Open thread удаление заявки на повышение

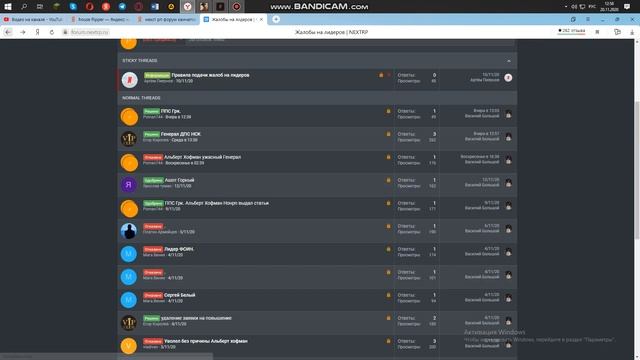[x=196, y=318]
